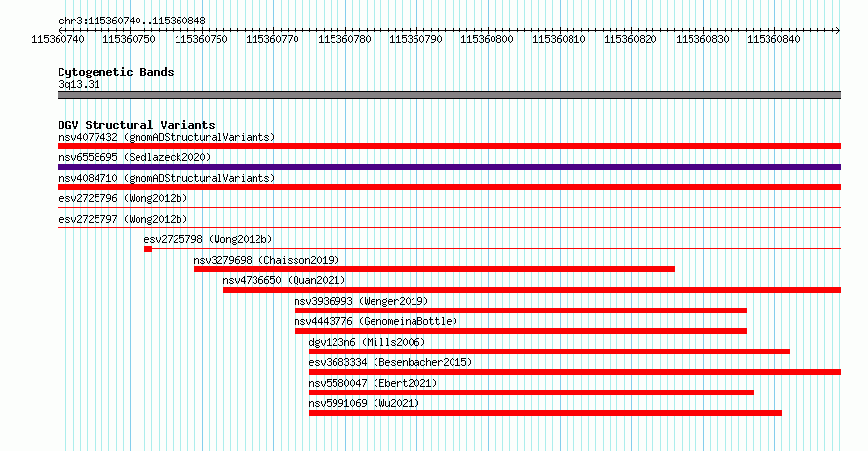Viewport: 868px width, 451px height.
Task: Click the DGV Structural Variants track title
Action: pyautogui.click(x=137, y=125)
